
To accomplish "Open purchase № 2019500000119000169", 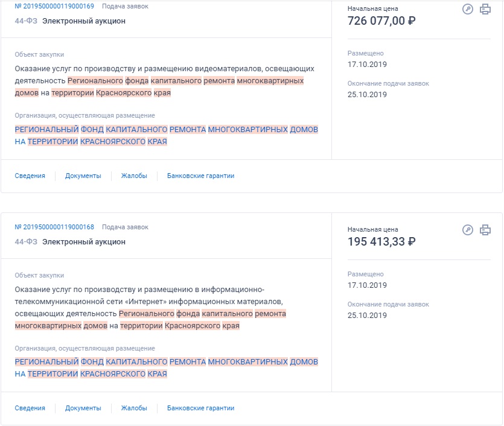I will [54, 6].
